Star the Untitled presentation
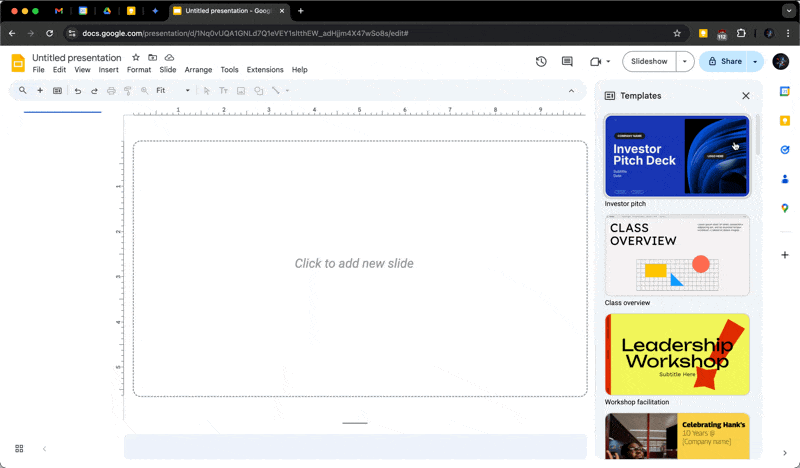Screen dimensions: 800x468 point(136,58)
